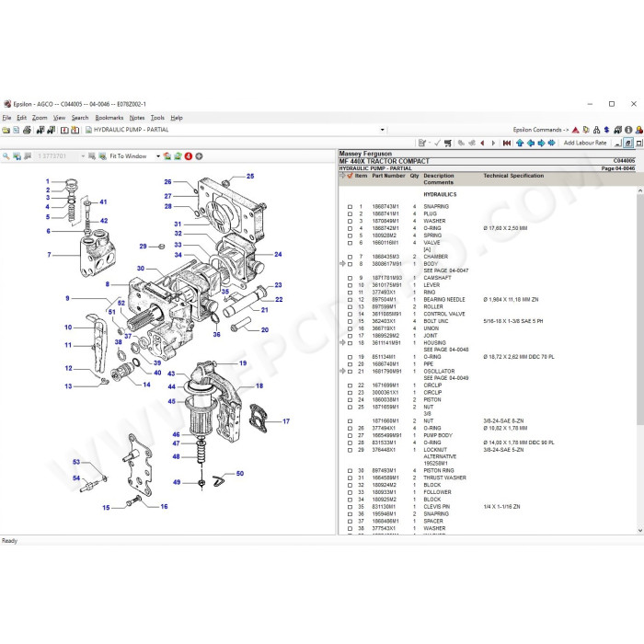Viewport: 644px width, 644px height.
Task: Click part number 3611141M91
Action: pos(386,343)
